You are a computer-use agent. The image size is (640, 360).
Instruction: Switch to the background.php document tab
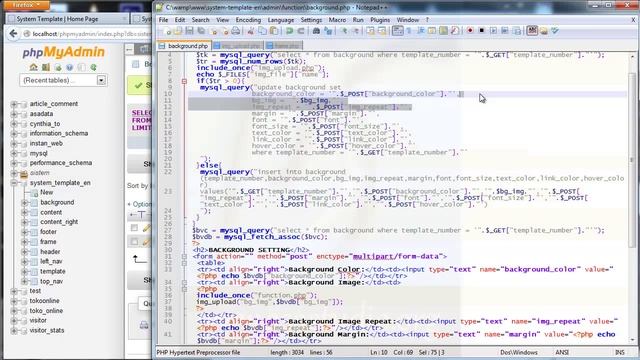click(x=184, y=46)
